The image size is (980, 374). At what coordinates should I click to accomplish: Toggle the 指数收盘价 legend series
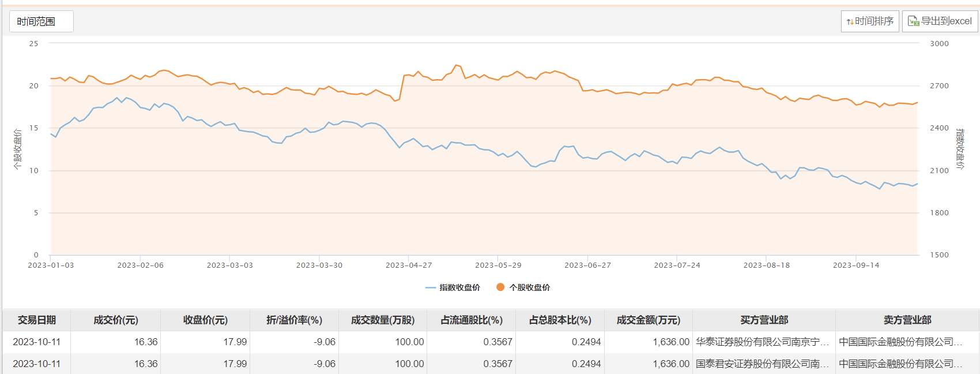click(459, 287)
